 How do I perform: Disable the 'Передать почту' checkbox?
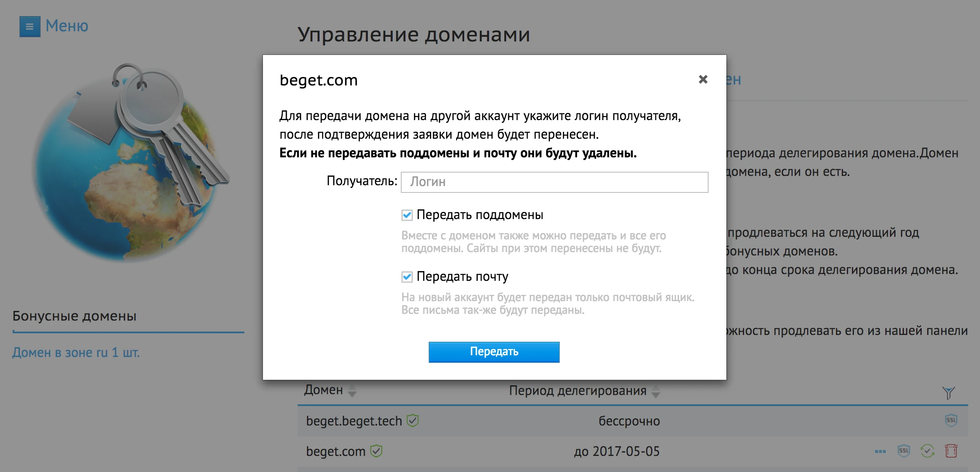406,276
